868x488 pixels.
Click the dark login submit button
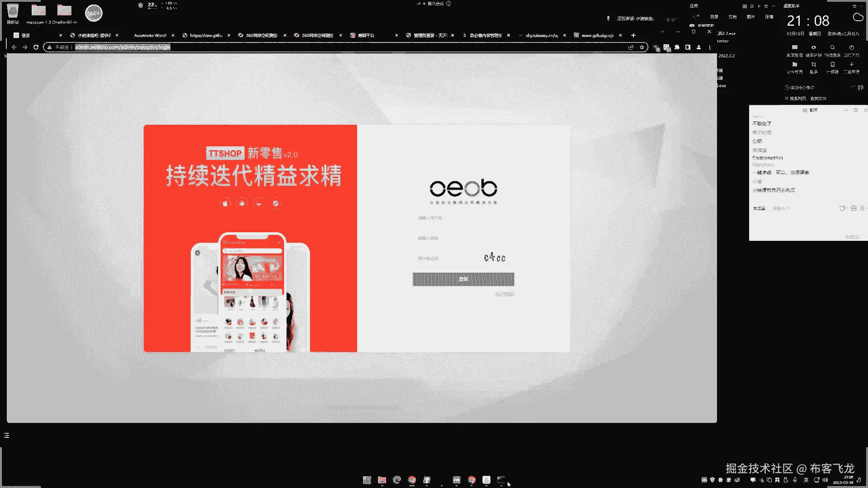(463, 279)
